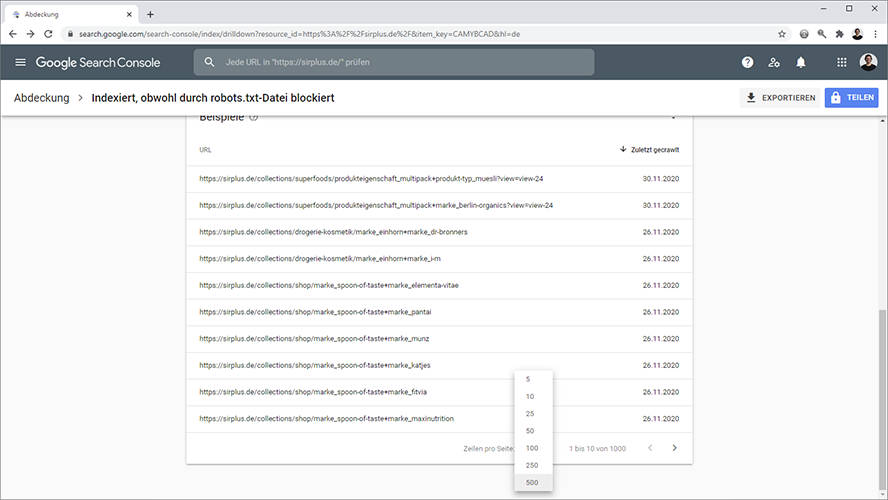Screen dimensions: 888x500
Task: Open the Google apps grid
Action: (842, 62)
